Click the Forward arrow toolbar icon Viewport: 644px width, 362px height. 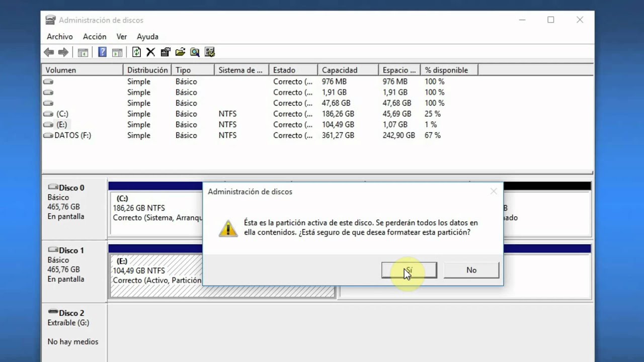click(x=63, y=52)
